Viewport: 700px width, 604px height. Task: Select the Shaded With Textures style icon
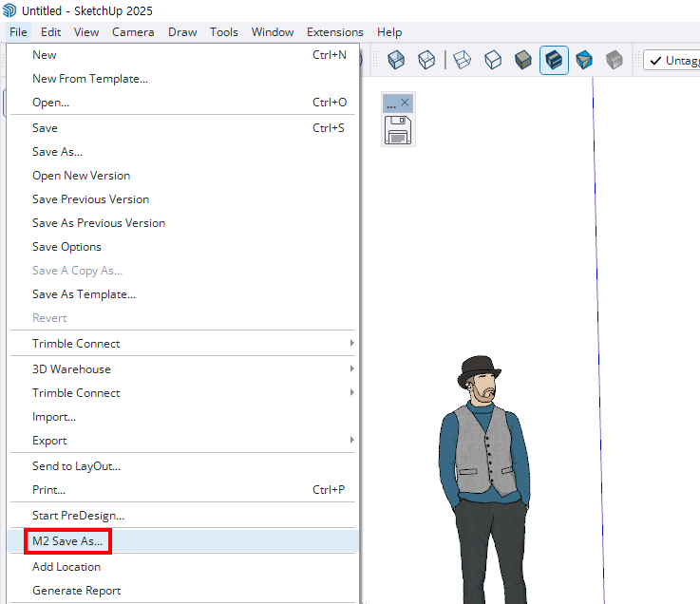554,60
